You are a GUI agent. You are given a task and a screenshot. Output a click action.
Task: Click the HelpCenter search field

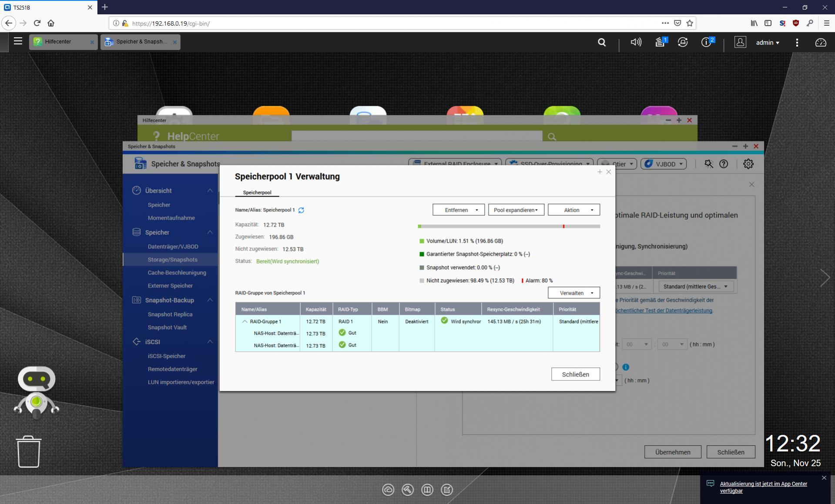pos(417,136)
